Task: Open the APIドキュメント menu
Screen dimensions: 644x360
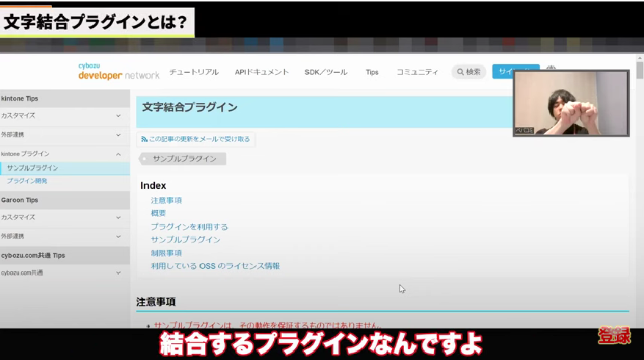Action: (x=261, y=72)
